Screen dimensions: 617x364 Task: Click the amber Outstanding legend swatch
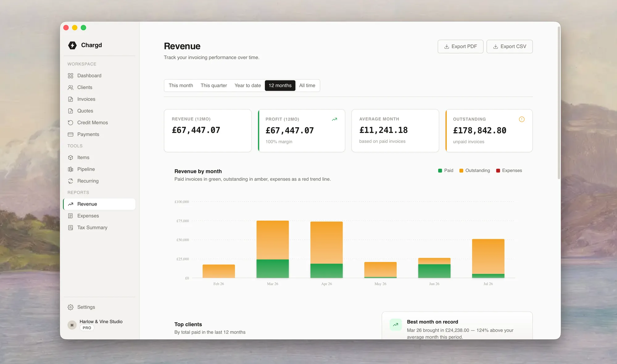[461, 171]
